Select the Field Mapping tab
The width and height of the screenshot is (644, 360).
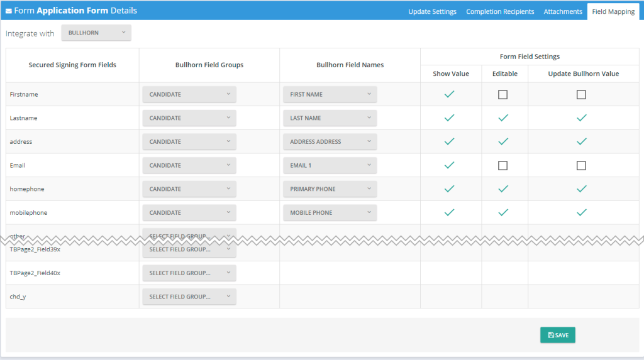(613, 11)
